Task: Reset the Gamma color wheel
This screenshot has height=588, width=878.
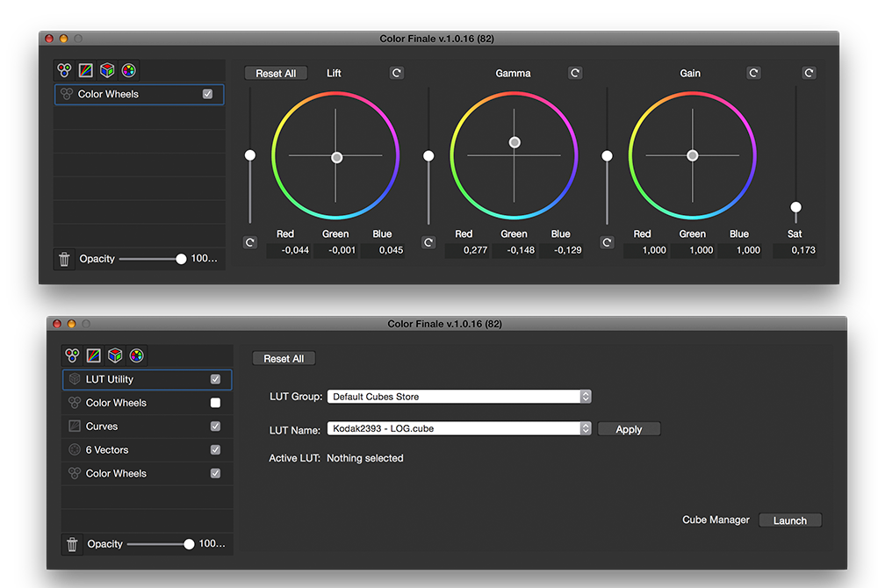Action: pos(575,73)
